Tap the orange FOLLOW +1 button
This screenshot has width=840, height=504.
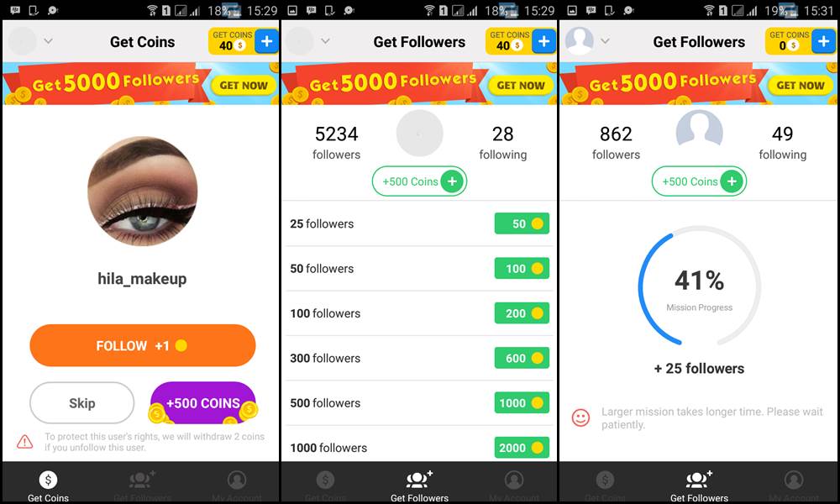pyautogui.click(x=143, y=345)
